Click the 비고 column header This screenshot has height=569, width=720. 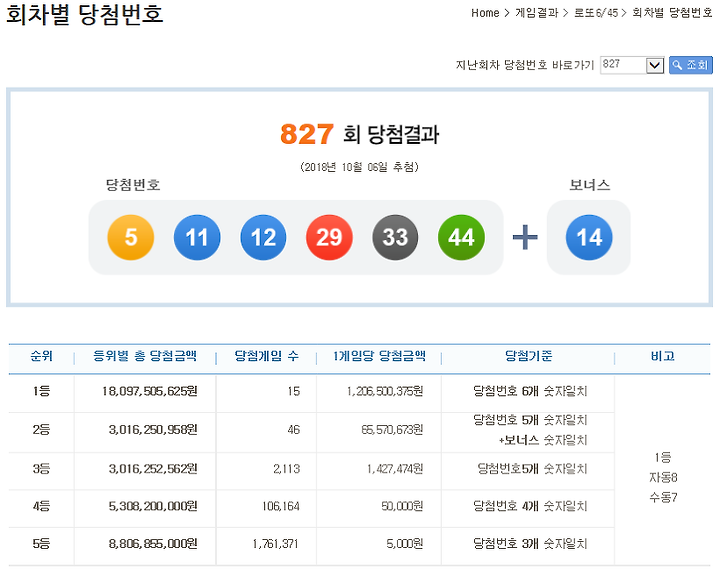click(x=663, y=356)
